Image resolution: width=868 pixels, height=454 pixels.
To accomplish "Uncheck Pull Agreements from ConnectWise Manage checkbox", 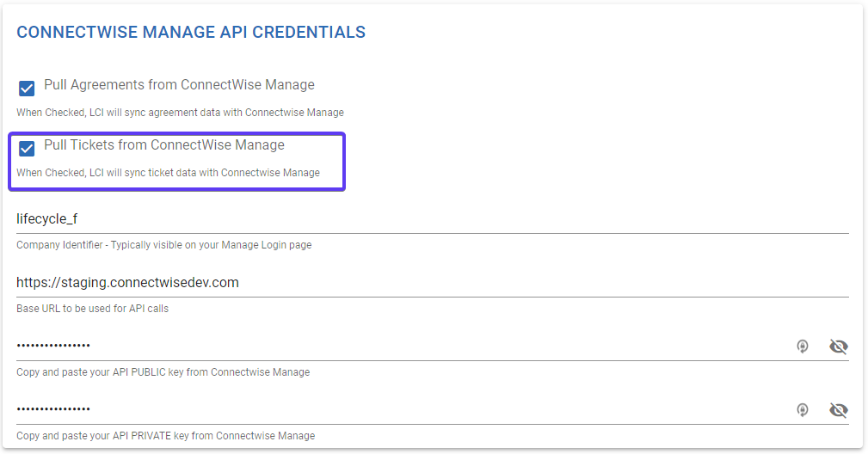I will pos(27,88).
